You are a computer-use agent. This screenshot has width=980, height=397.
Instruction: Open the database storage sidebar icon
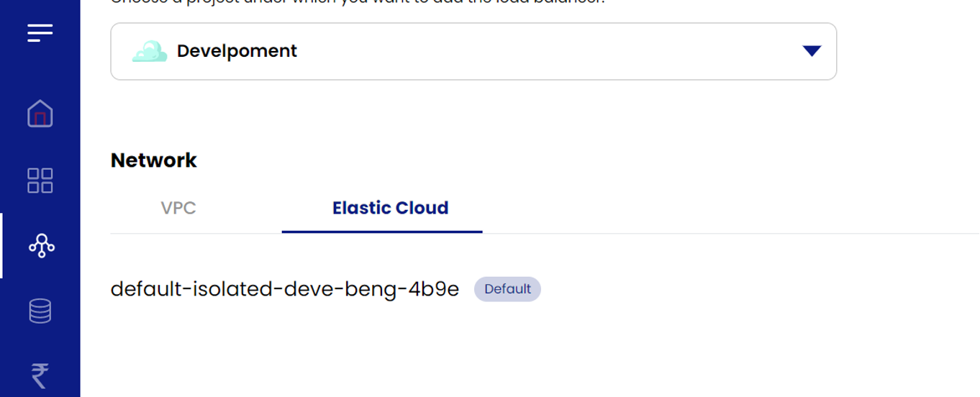click(40, 311)
